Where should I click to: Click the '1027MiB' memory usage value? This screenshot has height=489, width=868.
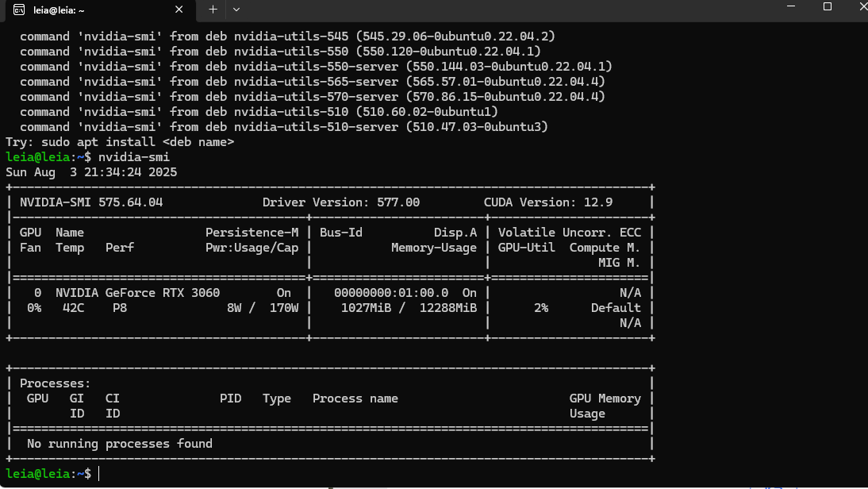click(366, 307)
